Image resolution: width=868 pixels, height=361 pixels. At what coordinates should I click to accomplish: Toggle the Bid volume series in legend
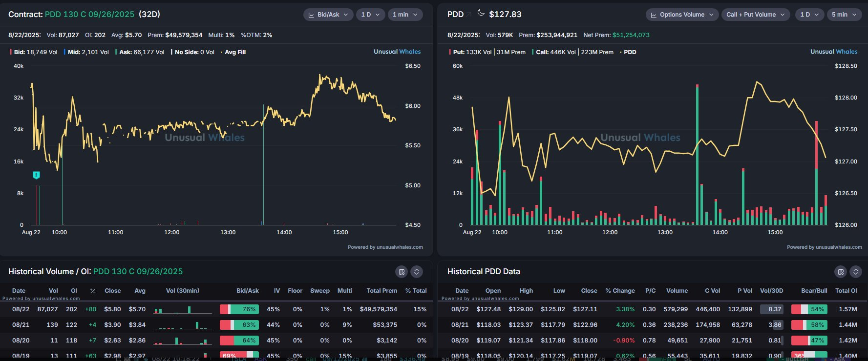[x=34, y=52]
